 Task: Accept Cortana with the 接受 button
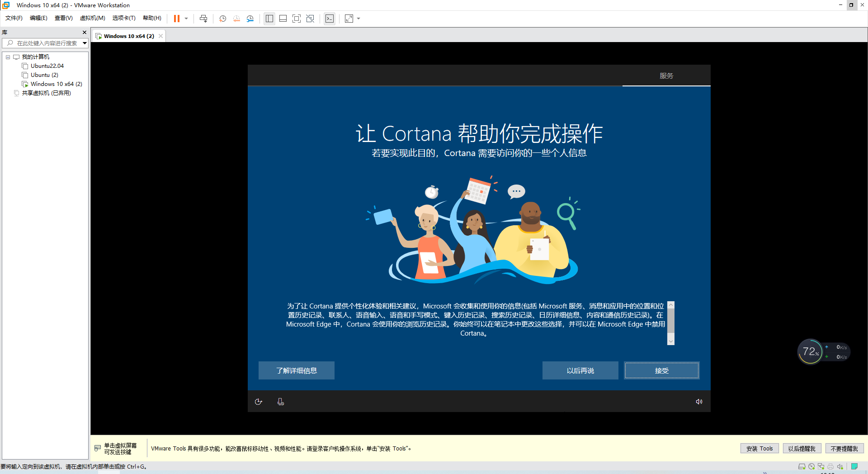[662, 370]
